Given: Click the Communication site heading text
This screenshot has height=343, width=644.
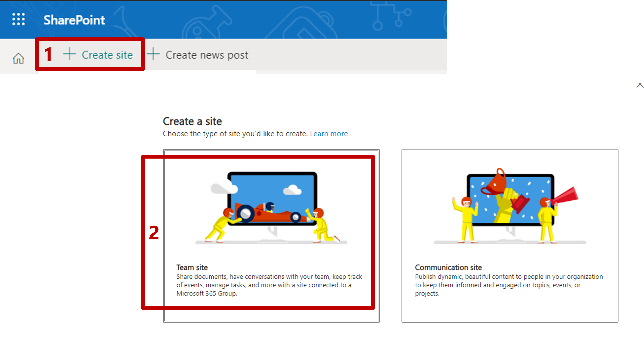Looking at the screenshot, I should tap(448, 267).
